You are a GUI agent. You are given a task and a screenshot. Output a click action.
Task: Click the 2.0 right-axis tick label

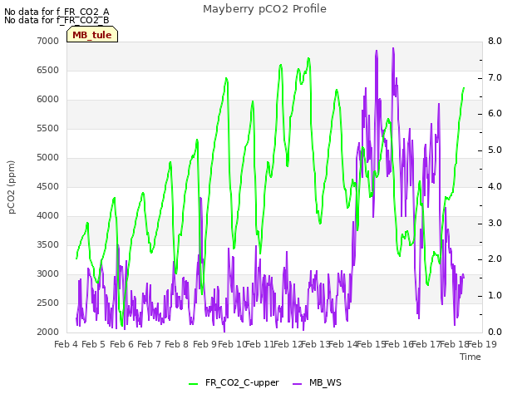click(x=495, y=259)
